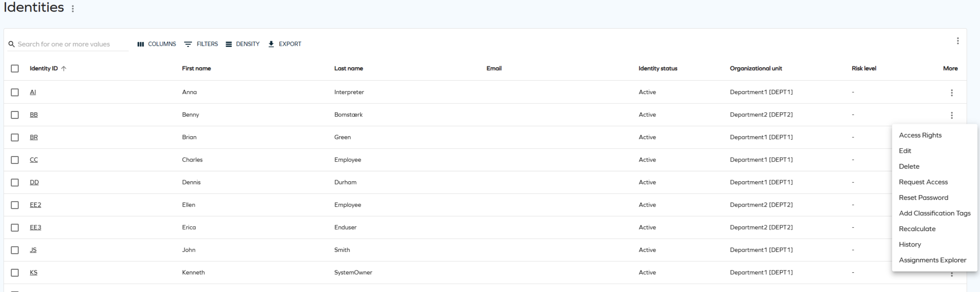Open the KS identity link
980x292 pixels.
[x=34, y=273]
